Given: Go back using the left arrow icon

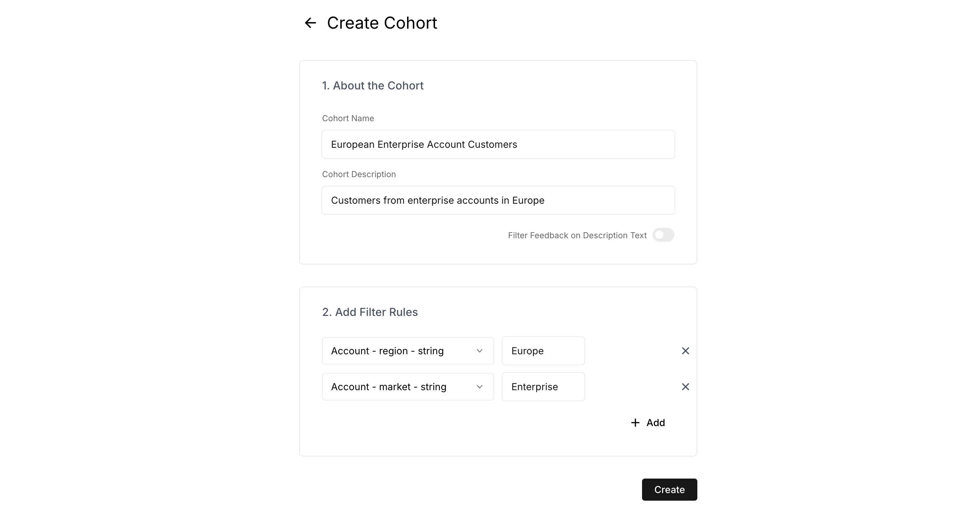Looking at the screenshot, I should tap(310, 23).
